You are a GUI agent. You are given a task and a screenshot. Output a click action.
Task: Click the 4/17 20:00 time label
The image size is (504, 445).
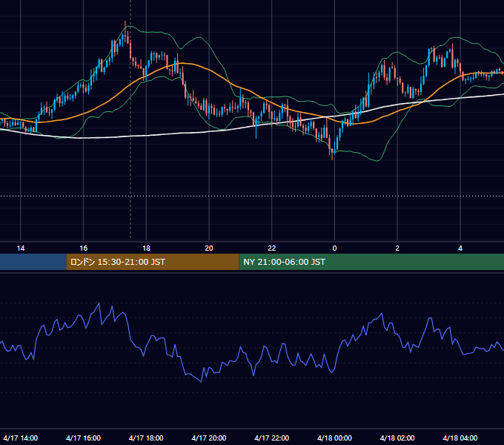(209, 438)
